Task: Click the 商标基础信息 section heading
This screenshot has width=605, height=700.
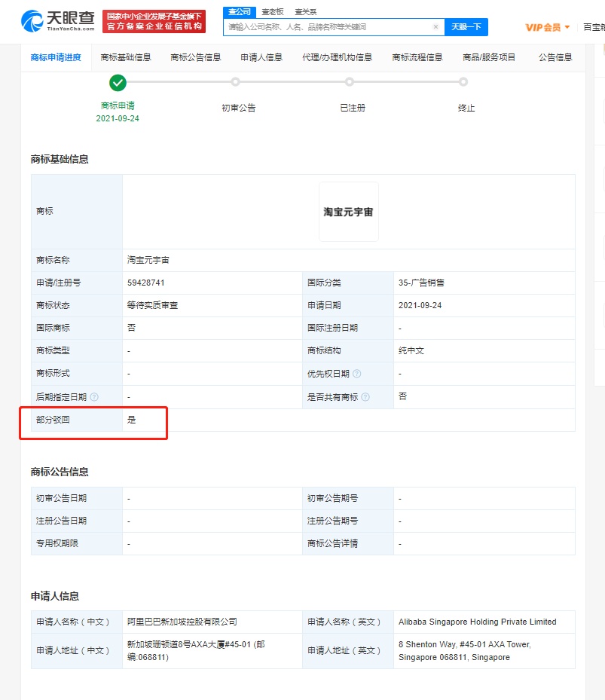Action: point(60,160)
